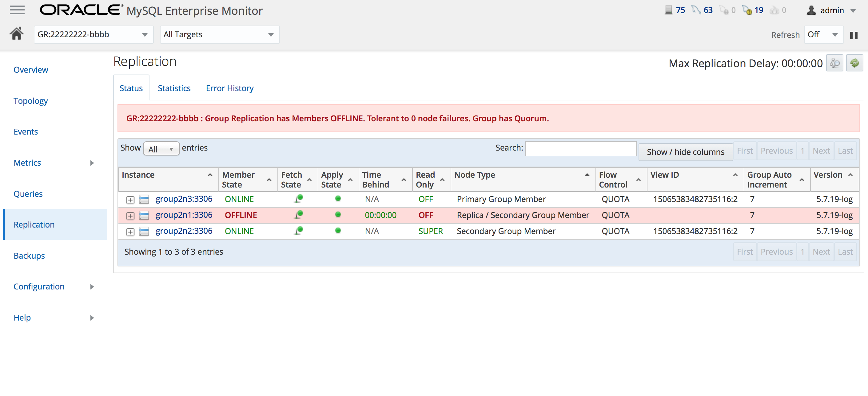Viewport: 868px width, 396px height.
Task: Click the Show / hide columns button
Action: tap(685, 152)
